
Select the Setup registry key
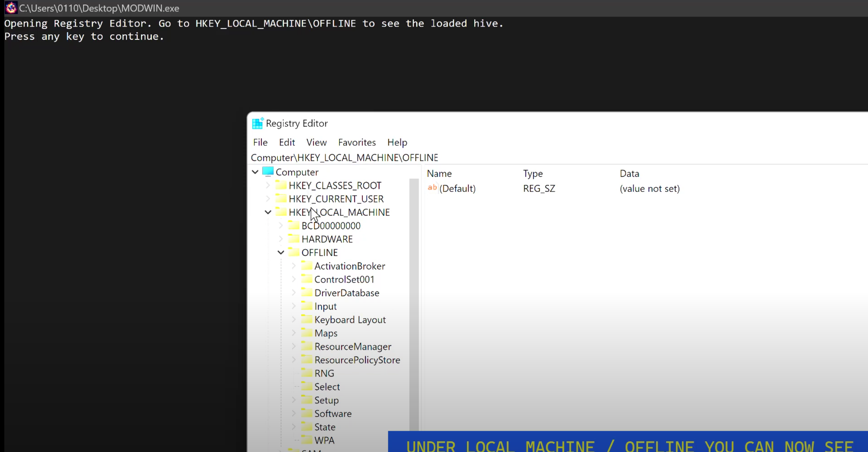[327, 400]
